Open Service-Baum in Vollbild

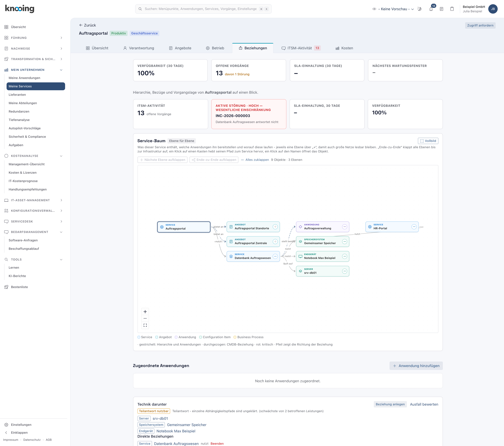428,141
